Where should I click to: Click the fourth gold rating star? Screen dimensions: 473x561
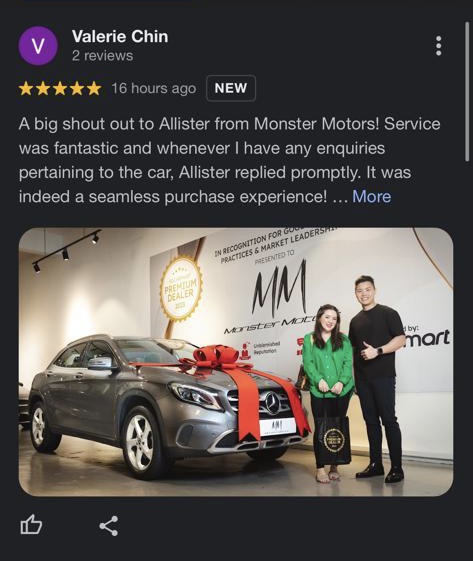coord(77,88)
